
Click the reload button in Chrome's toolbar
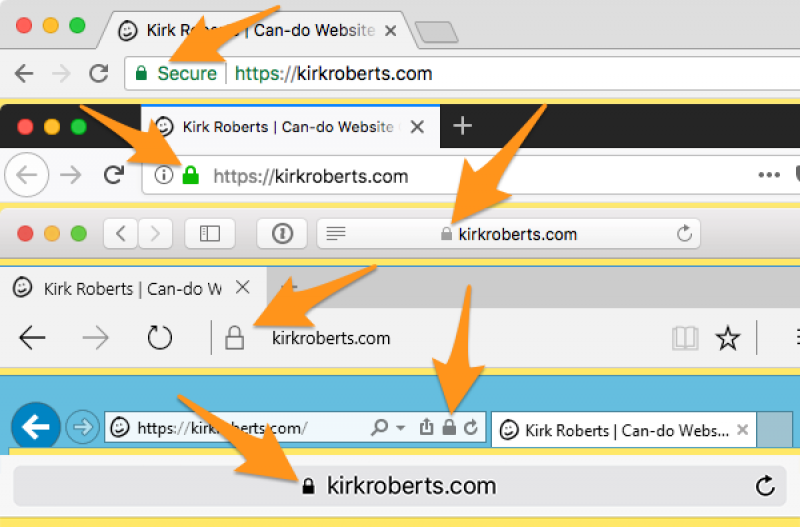98,73
